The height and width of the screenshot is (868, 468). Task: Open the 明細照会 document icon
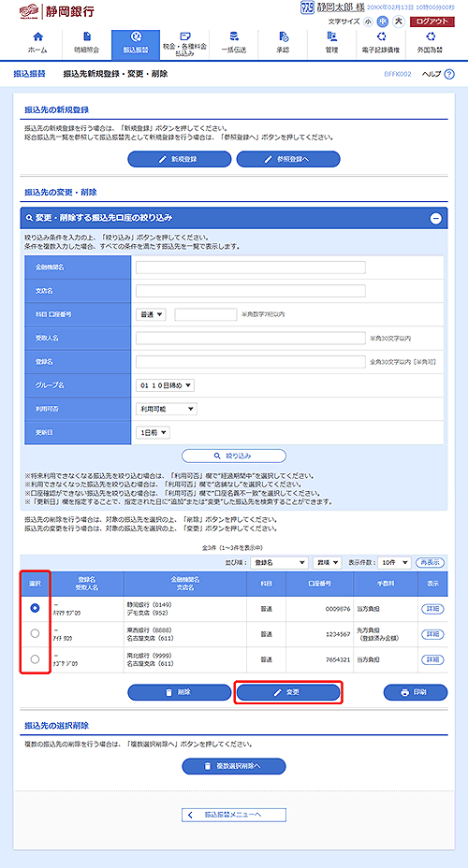pyautogui.click(x=87, y=37)
